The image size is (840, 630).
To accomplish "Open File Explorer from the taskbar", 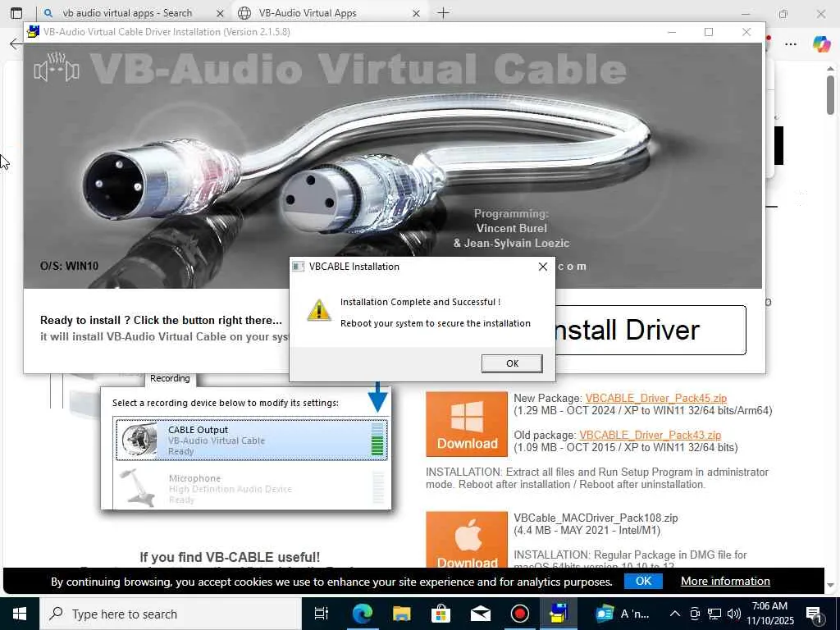I will coord(401,614).
